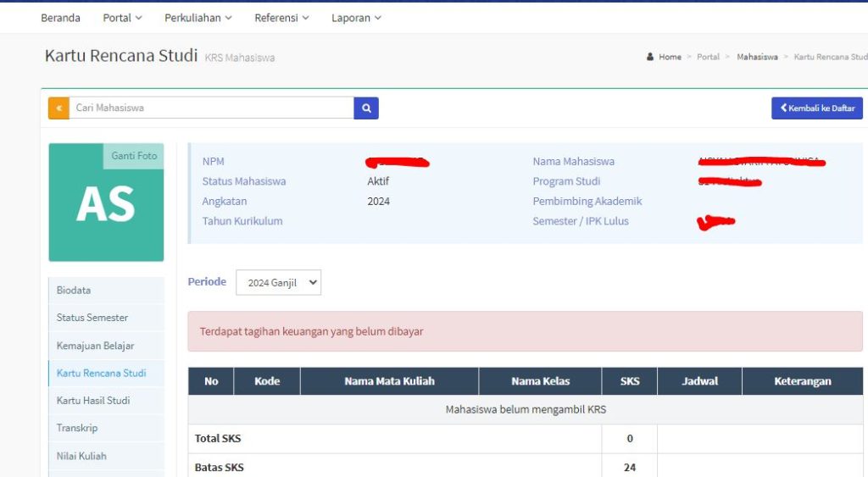Click the blue search magnifier button

point(366,108)
